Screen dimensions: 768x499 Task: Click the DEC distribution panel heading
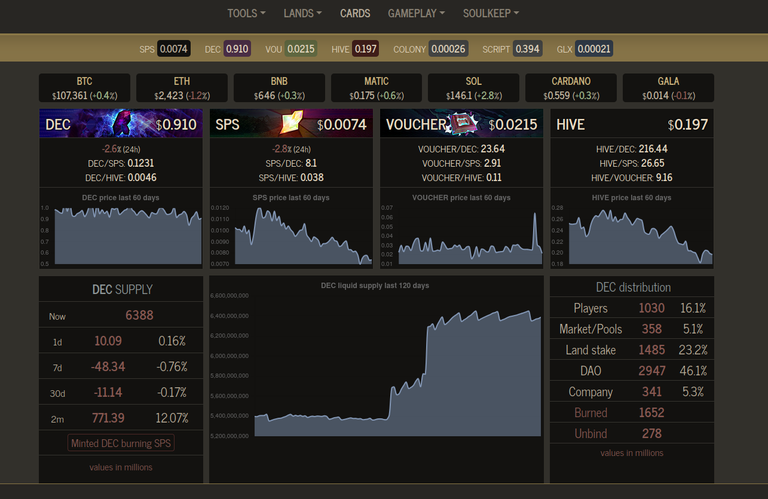tap(633, 287)
